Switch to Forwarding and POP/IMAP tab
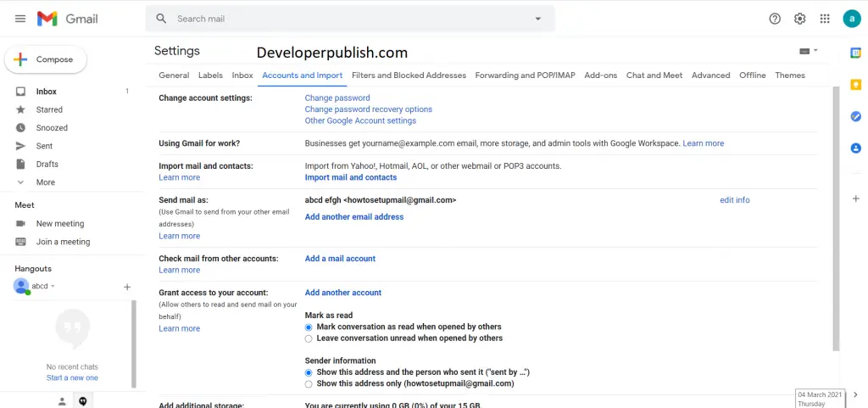The width and height of the screenshot is (868, 408). [x=526, y=75]
